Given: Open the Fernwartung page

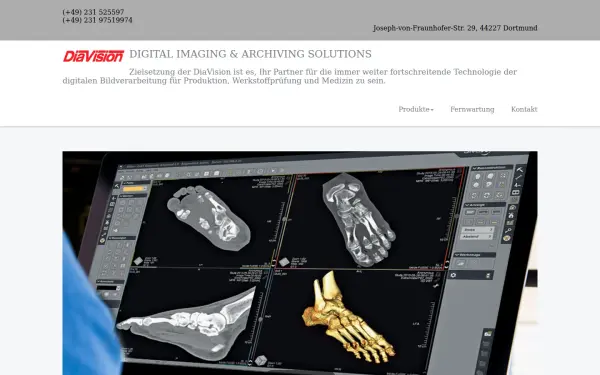Looking at the screenshot, I should point(472,109).
